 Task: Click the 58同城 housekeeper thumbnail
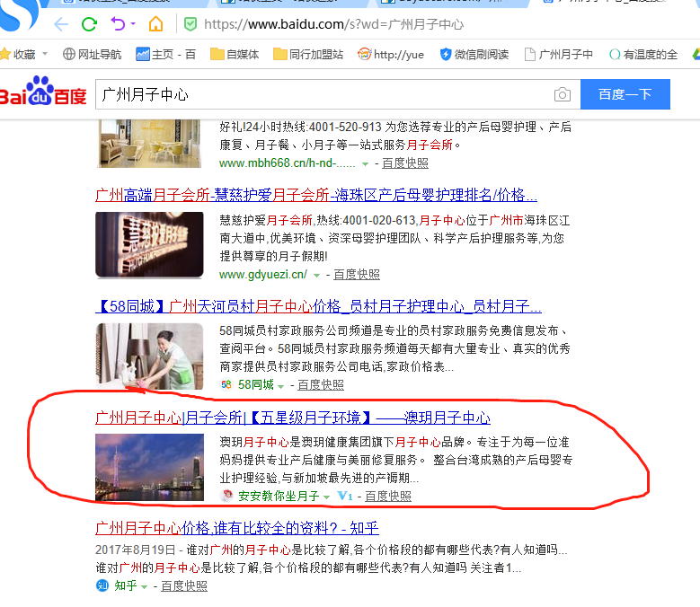(149, 356)
